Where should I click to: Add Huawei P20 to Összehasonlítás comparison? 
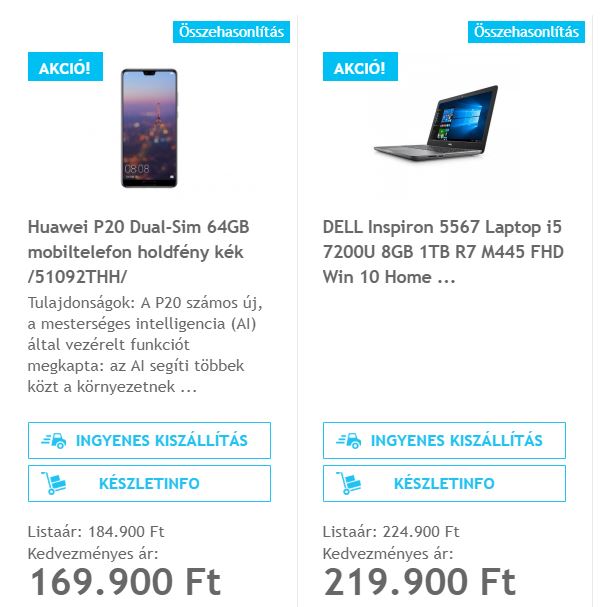click(x=232, y=32)
